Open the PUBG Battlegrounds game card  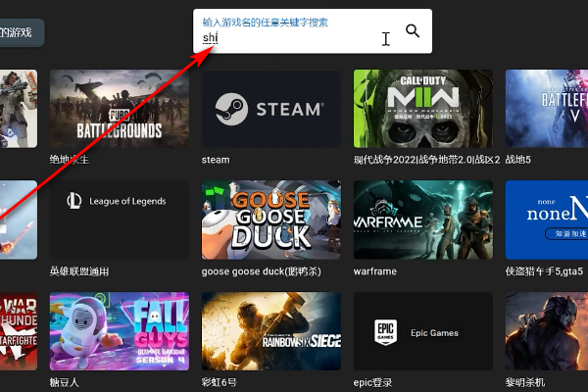(120, 109)
